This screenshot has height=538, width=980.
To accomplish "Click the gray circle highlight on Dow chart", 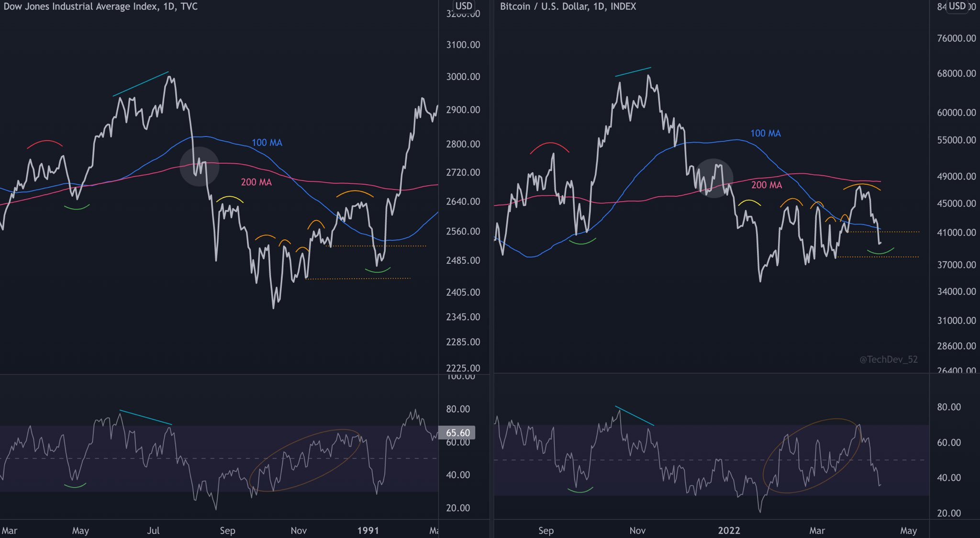I will point(200,166).
